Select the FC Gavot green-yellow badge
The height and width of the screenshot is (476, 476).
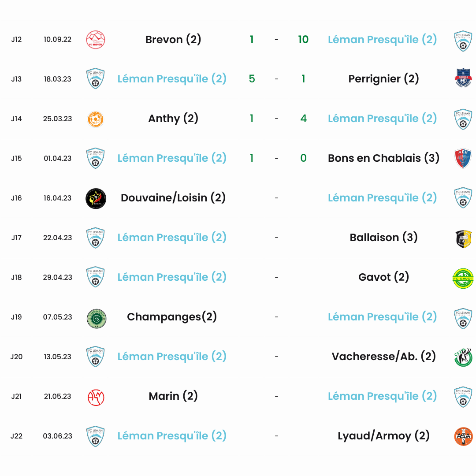(463, 279)
